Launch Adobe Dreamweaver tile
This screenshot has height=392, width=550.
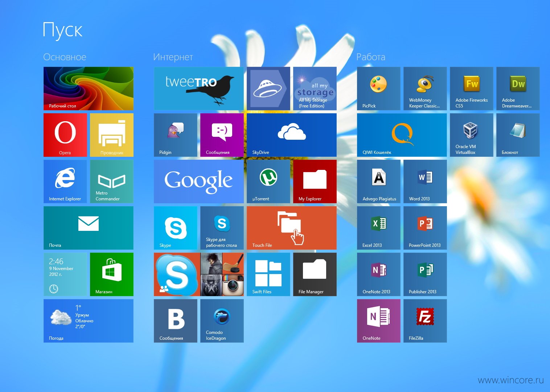click(x=518, y=89)
